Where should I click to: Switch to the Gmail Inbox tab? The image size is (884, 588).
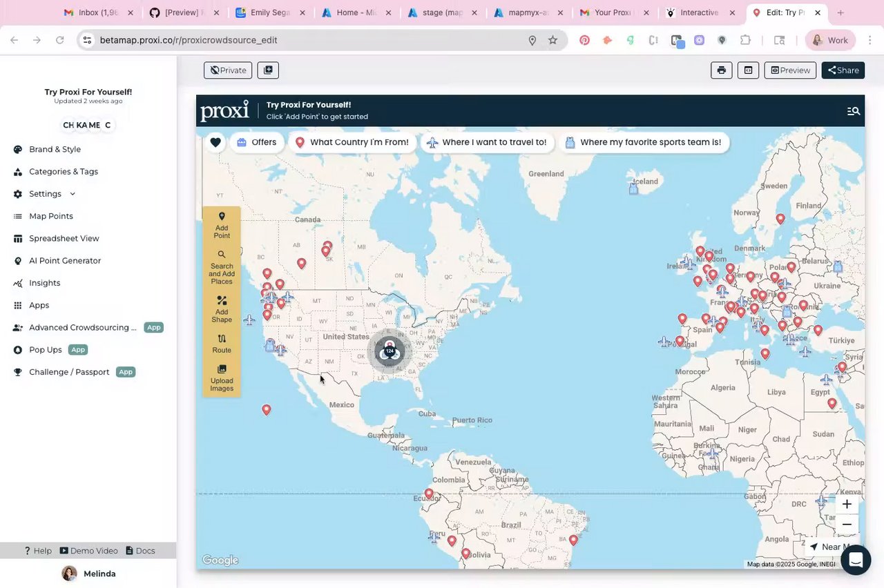coord(98,12)
